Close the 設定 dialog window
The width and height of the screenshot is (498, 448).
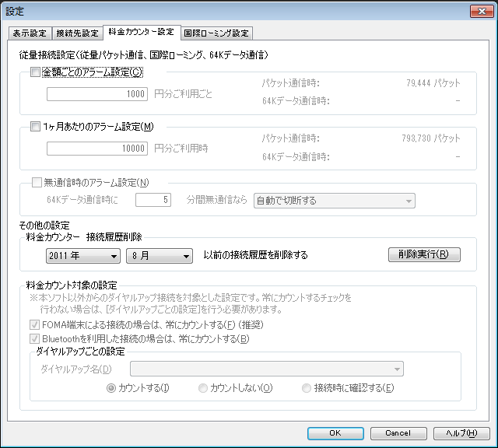click(x=479, y=11)
